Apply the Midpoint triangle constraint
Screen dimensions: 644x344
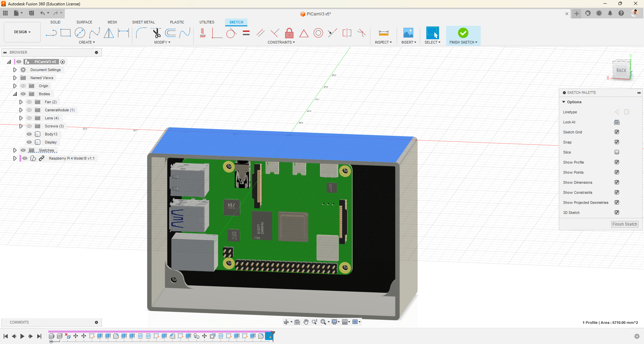(x=304, y=33)
